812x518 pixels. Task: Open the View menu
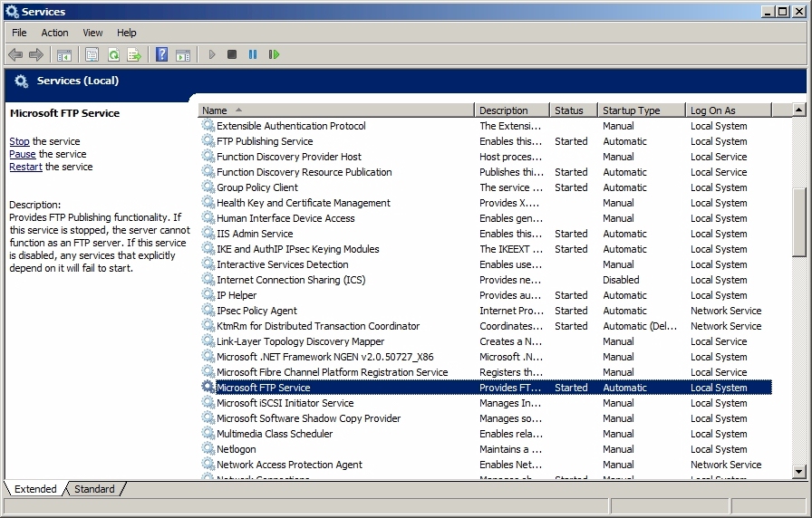(92, 33)
